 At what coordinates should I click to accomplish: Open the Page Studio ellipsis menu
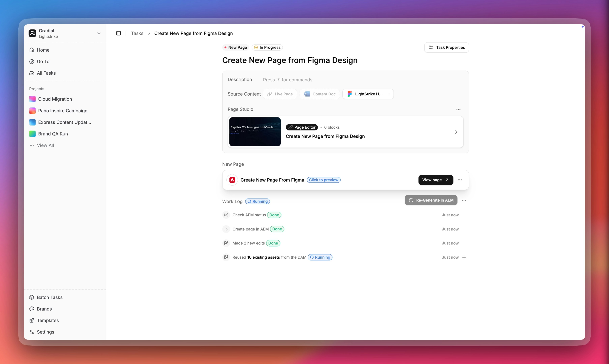click(x=458, y=109)
